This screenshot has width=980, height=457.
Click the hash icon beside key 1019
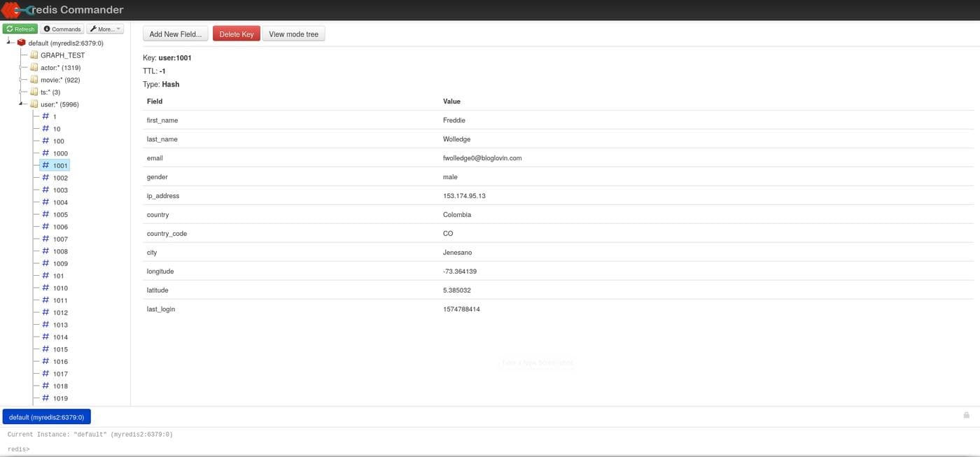pos(45,398)
